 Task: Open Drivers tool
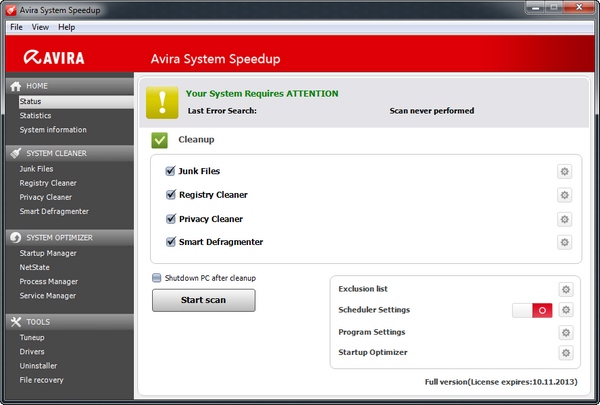[x=32, y=351]
